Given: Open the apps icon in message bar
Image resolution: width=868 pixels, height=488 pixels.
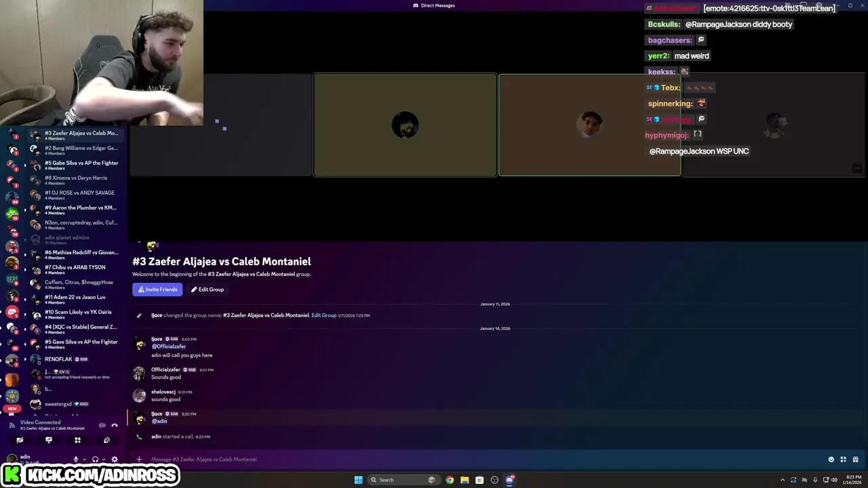Looking at the screenshot, I should click(x=844, y=460).
